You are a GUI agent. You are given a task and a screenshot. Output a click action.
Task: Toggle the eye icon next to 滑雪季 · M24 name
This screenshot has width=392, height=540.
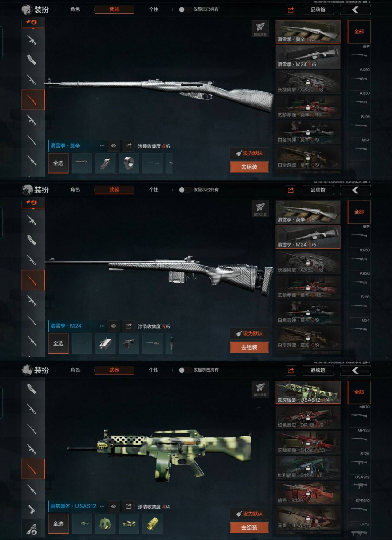click(x=114, y=326)
